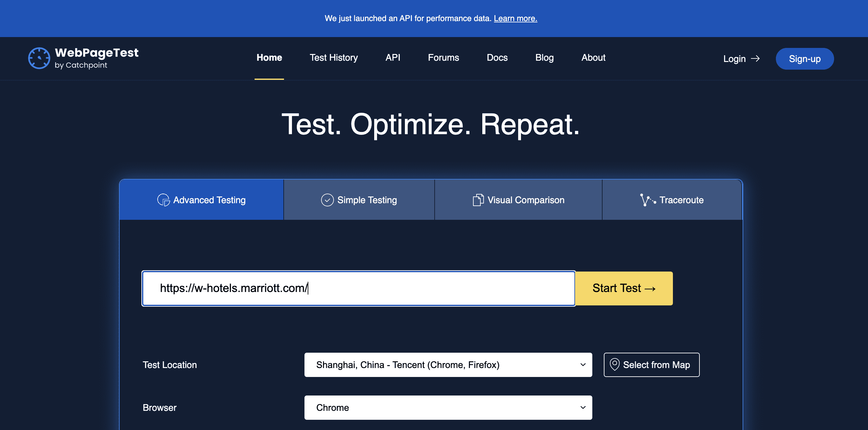Open the About page
Viewport: 868px width, 430px height.
tap(593, 58)
